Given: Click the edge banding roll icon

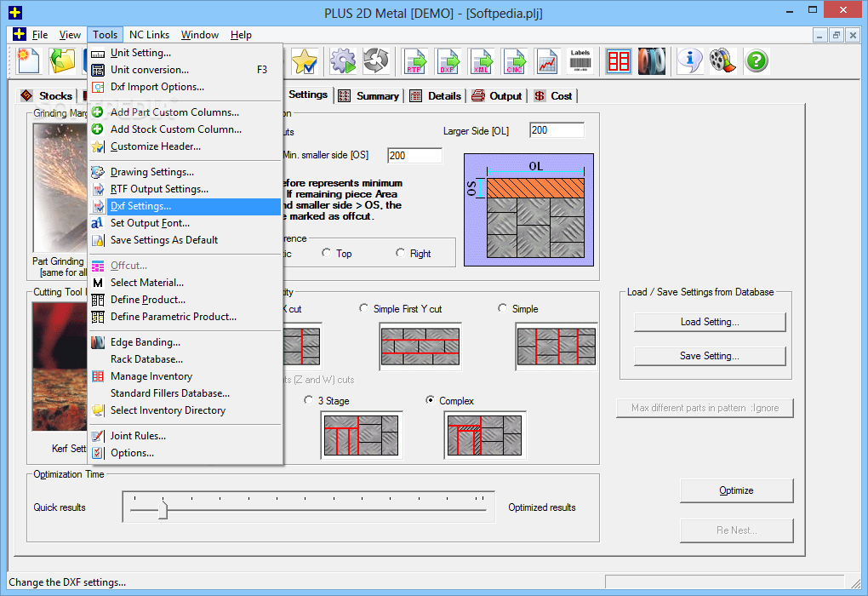Looking at the screenshot, I should [652, 61].
